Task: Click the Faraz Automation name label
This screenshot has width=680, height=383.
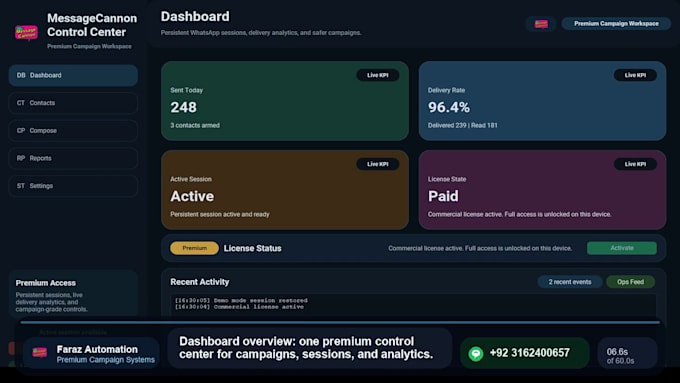Action: pos(97,350)
